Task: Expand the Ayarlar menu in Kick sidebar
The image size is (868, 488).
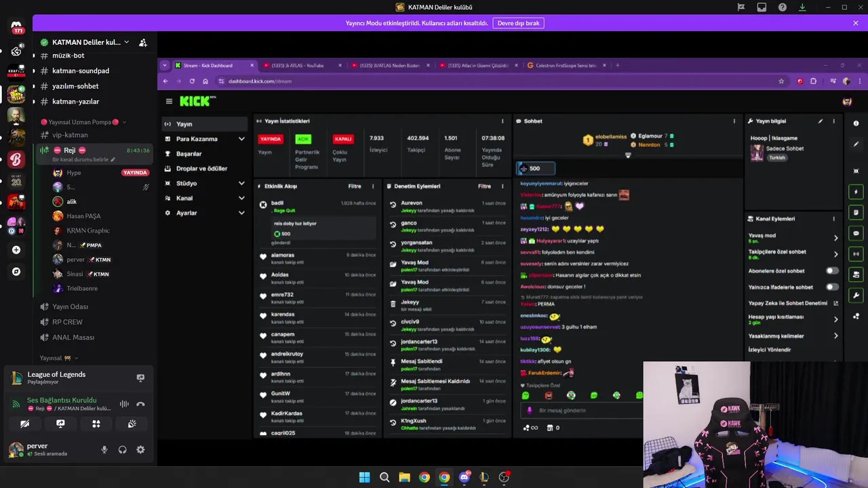Action: pyautogui.click(x=241, y=213)
